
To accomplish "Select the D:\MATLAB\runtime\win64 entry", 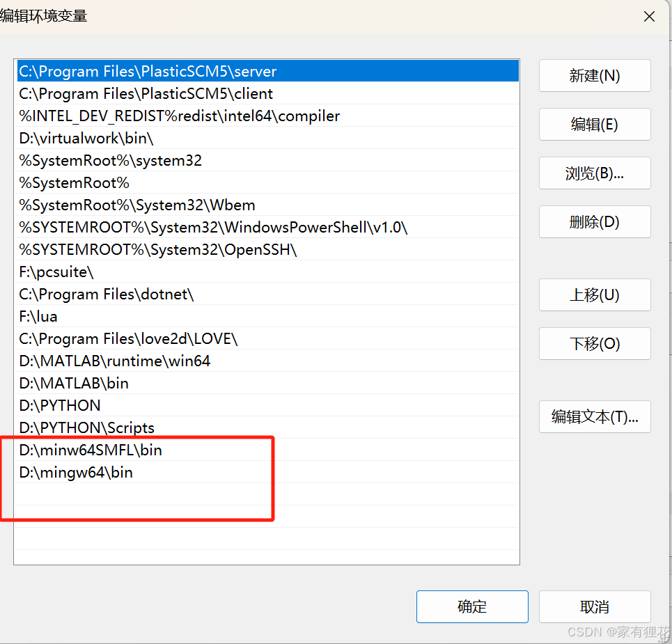I will pos(267,361).
